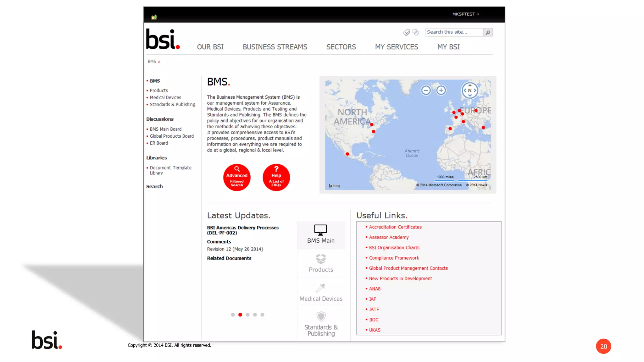Open New Products in Development link

400,279
